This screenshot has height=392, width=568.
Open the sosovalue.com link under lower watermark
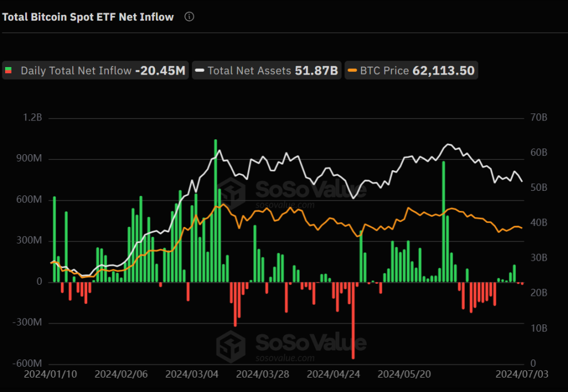tap(285, 358)
